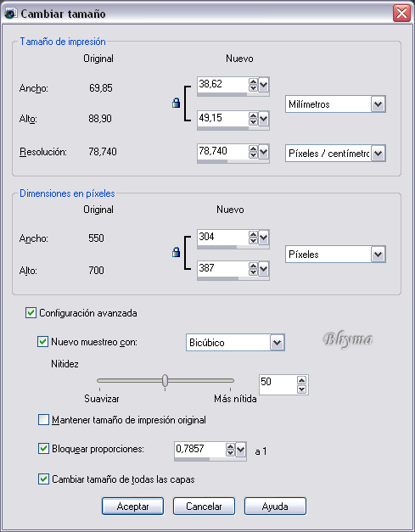Open slider popup for pixel Ancho 304
The height and width of the screenshot is (532, 415).
264,238
